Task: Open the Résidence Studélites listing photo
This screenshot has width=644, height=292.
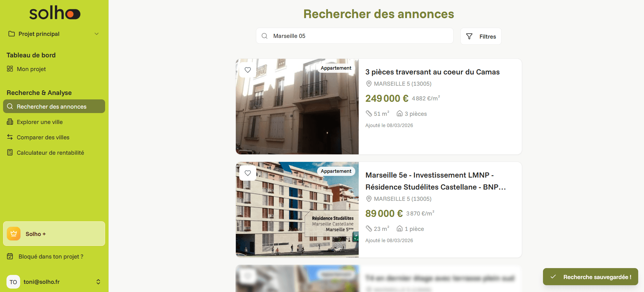Action: (x=297, y=210)
